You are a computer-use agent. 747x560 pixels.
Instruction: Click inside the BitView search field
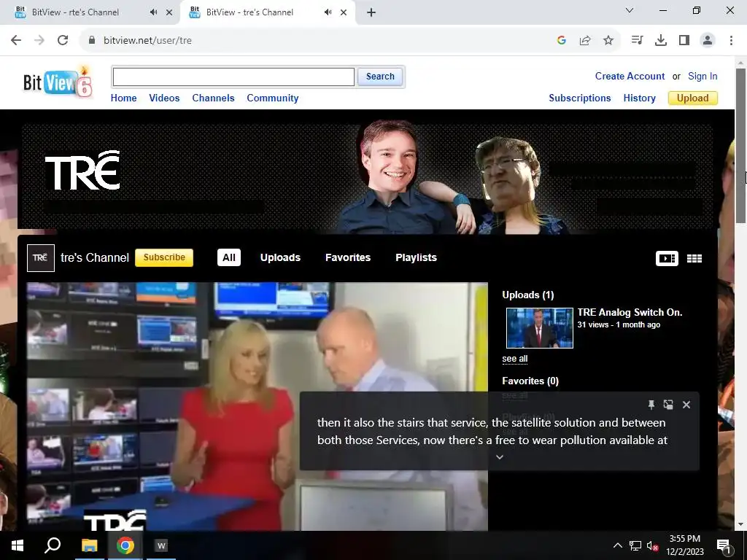pos(233,77)
